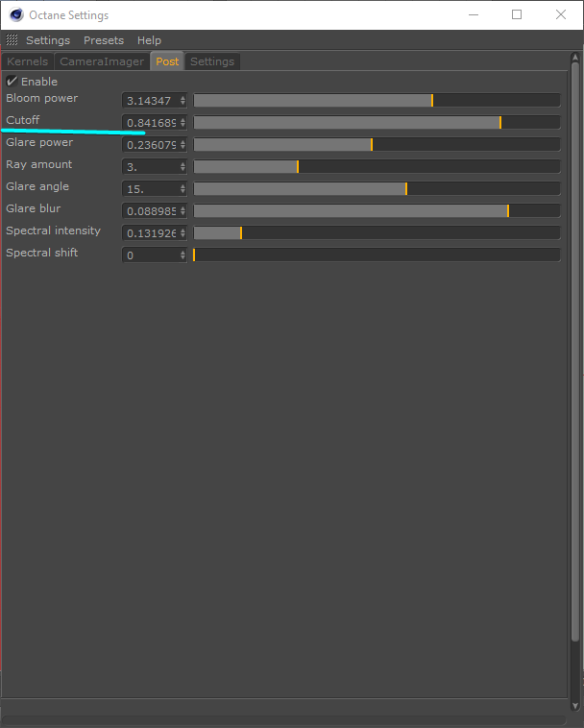The width and height of the screenshot is (584, 728).
Task: Open the Settings menu
Action: [x=48, y=40]
